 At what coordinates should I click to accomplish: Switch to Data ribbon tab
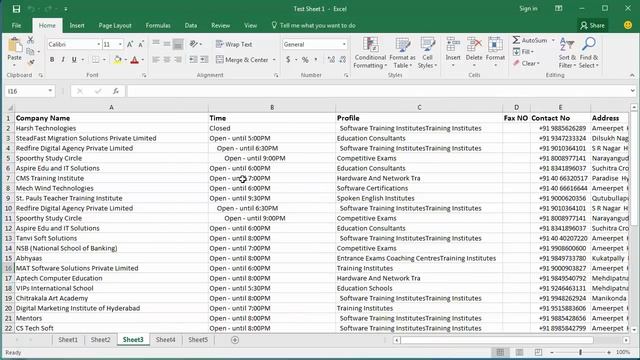[191, 25]
